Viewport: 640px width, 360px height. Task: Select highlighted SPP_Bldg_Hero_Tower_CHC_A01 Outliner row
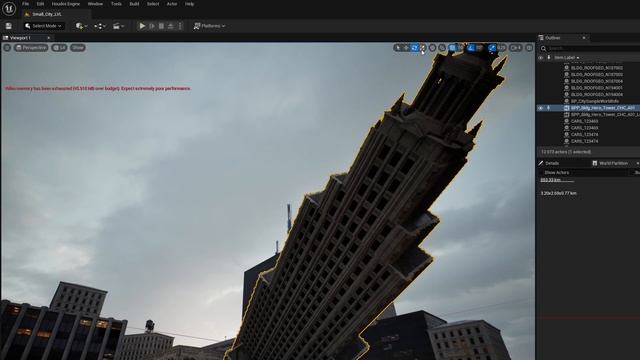coord(588,108)
